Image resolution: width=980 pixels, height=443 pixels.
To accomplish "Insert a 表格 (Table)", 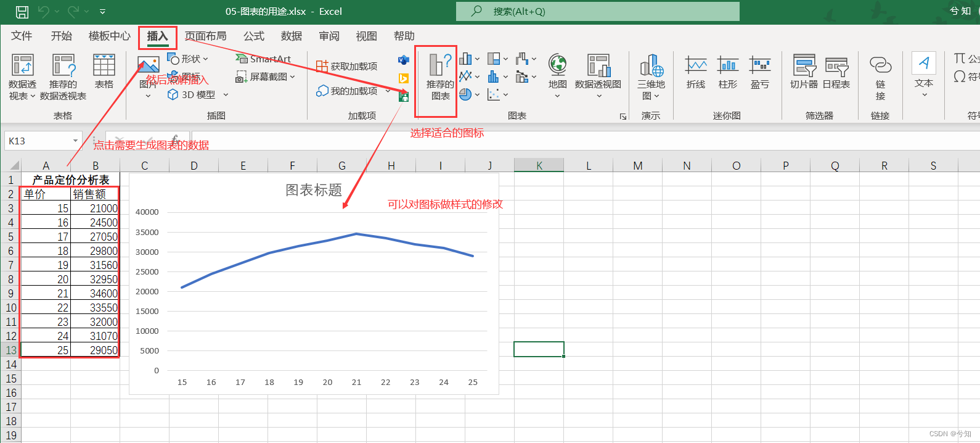I will click(x=104, y=71).
